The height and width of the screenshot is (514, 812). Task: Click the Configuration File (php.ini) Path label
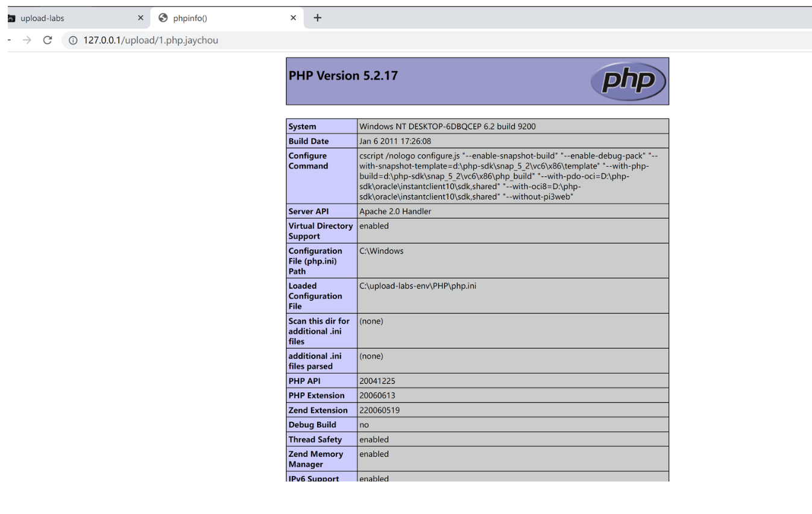tap(315, 261)
